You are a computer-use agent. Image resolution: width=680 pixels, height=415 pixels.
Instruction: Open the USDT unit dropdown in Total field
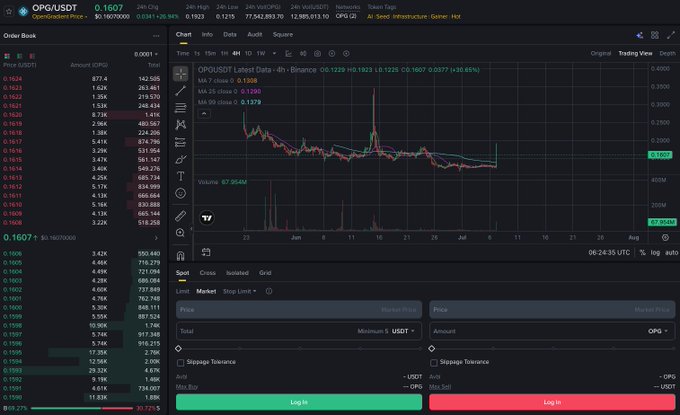403,331
